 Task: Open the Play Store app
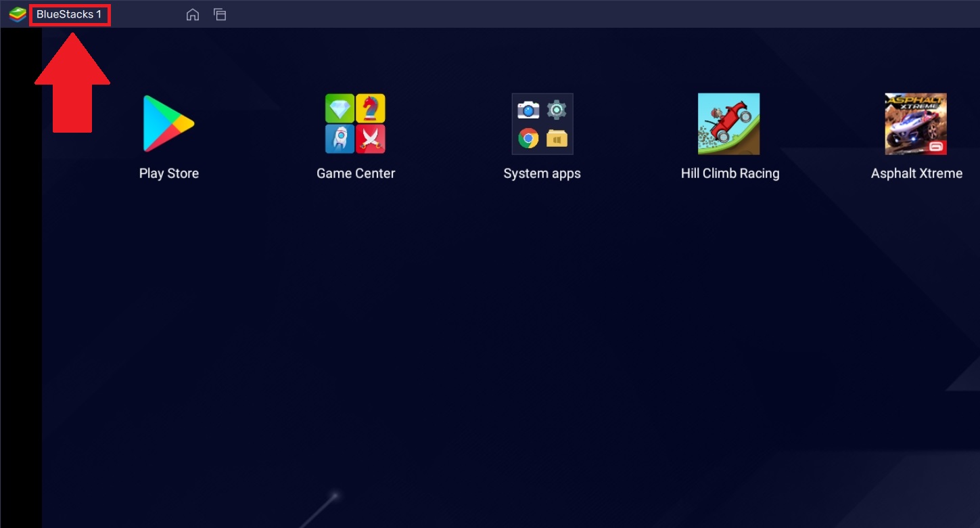tap(168, 124)
